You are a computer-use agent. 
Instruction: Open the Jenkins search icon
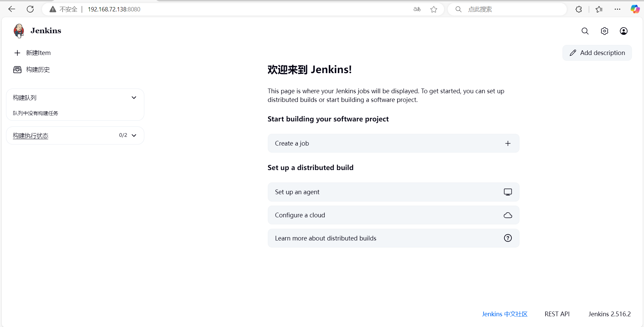(x=585, y=31)
